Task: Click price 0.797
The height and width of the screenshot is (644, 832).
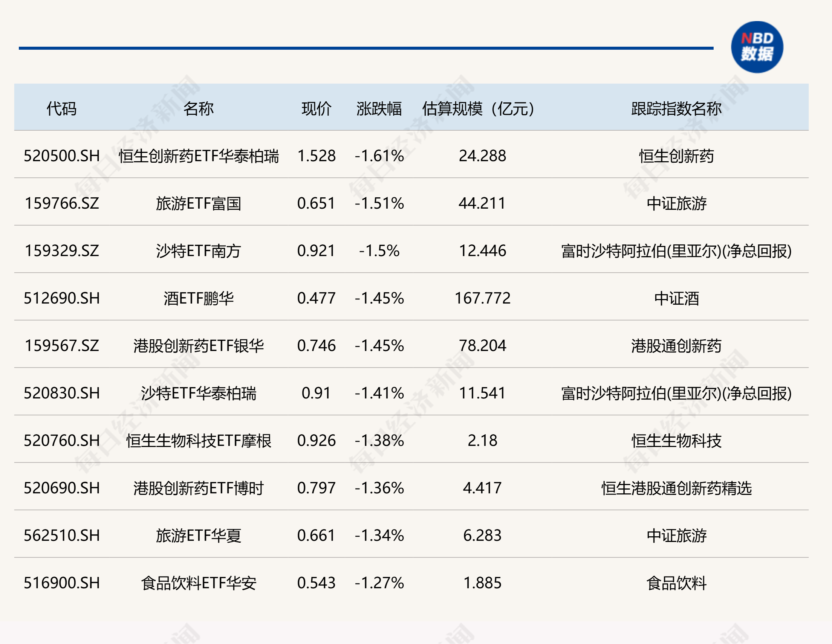Action: click(x=316, y=488)
